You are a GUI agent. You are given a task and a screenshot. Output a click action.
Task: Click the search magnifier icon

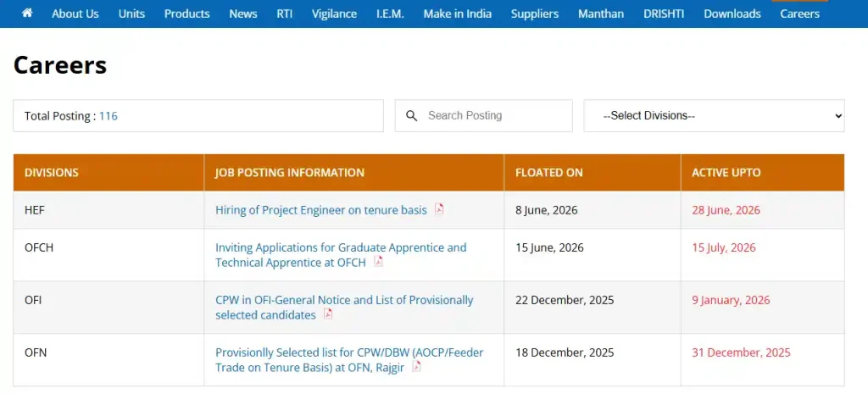(x=411, y=115)
